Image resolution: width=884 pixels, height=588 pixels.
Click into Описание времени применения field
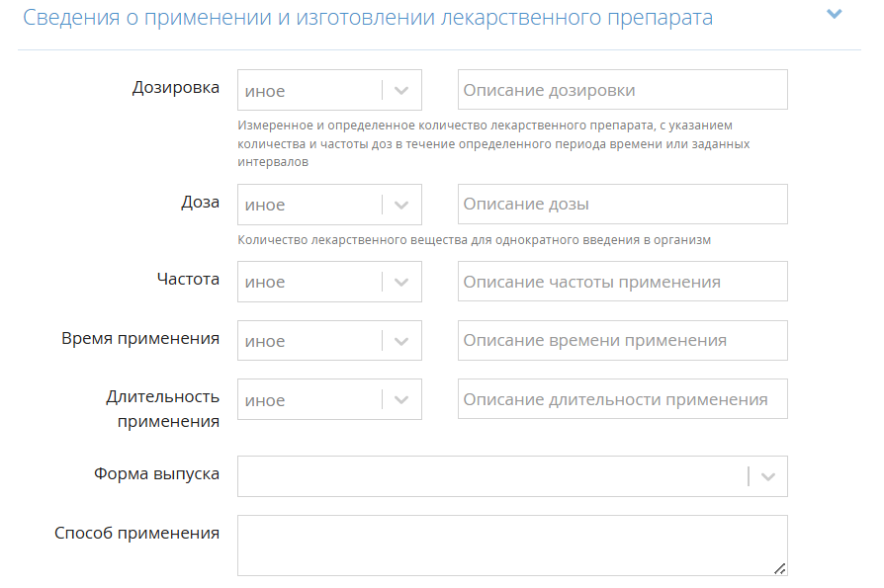pos(622,341)
